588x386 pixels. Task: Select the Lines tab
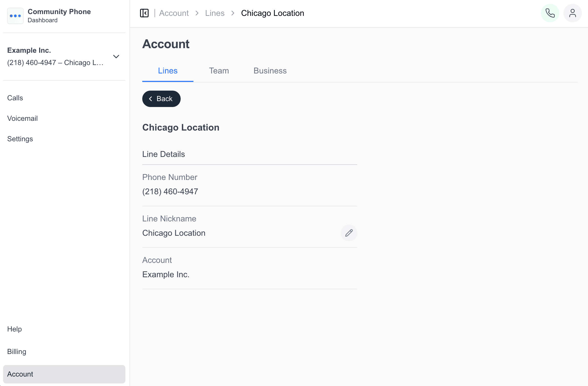pyautogui.click(x=168, y=71)
